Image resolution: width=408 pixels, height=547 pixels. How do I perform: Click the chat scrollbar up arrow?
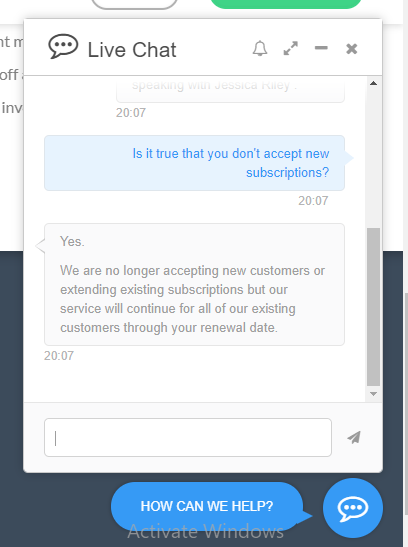[373, 83]
